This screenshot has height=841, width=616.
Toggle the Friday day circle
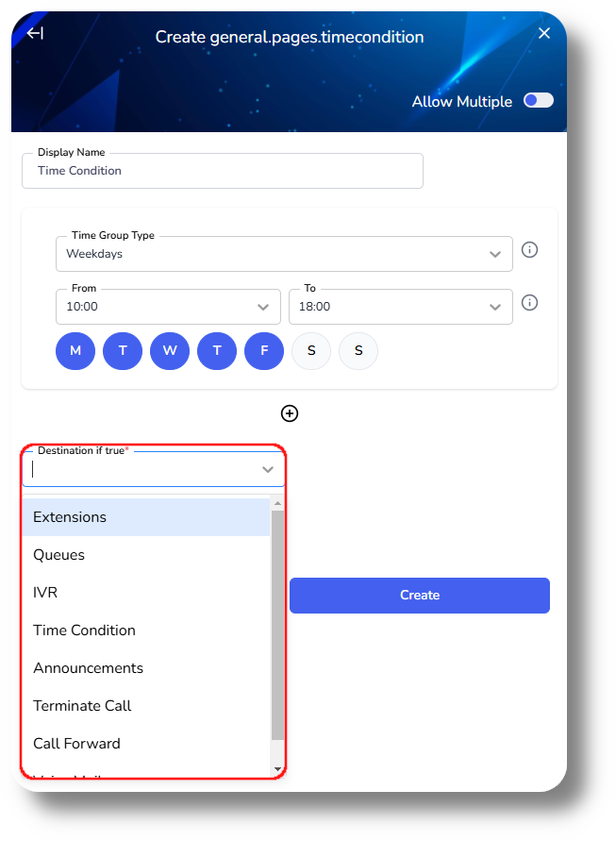(264, 351)
